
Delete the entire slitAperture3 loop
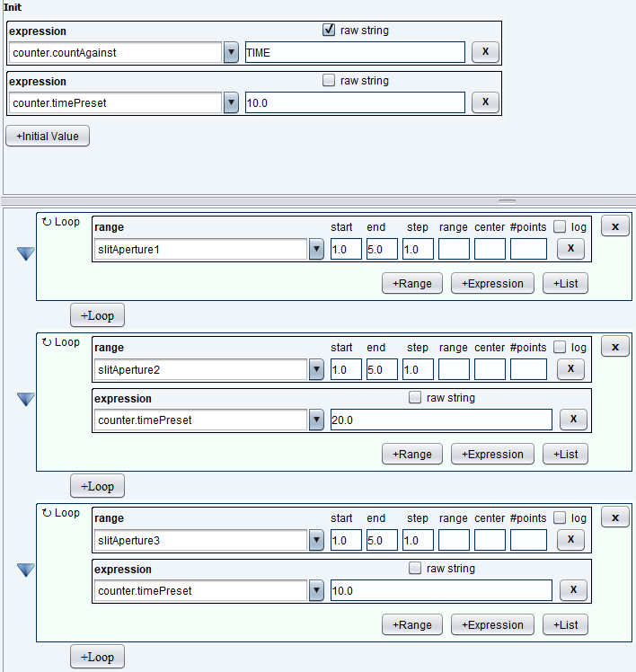pos(615,517)
